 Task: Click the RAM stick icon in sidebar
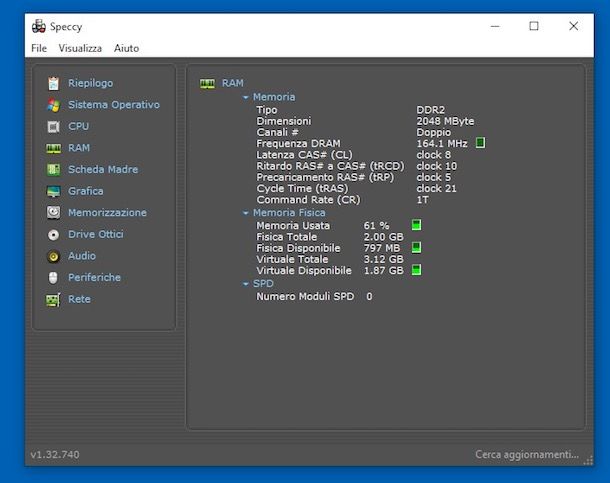(53, 149)
